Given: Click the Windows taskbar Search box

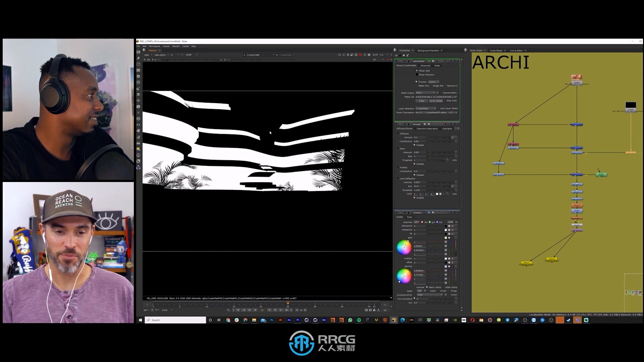Looking at the screenshot, I should 175,320.
